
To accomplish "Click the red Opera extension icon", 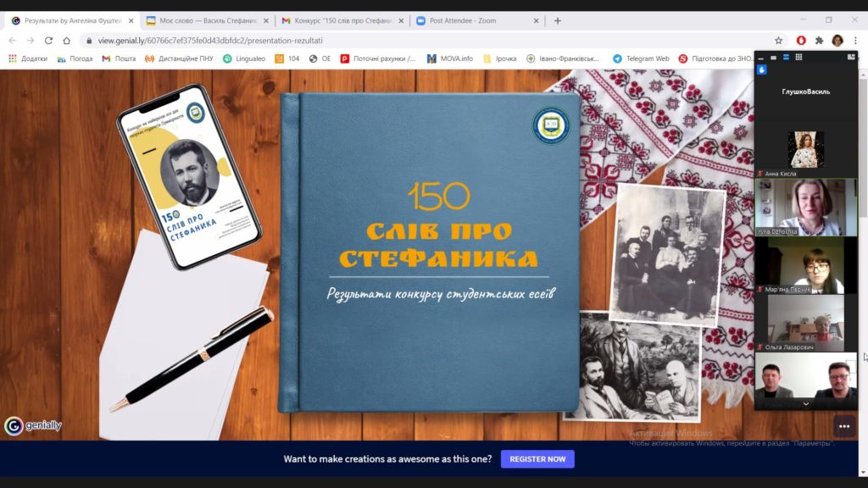I will [x=801, y=40].
